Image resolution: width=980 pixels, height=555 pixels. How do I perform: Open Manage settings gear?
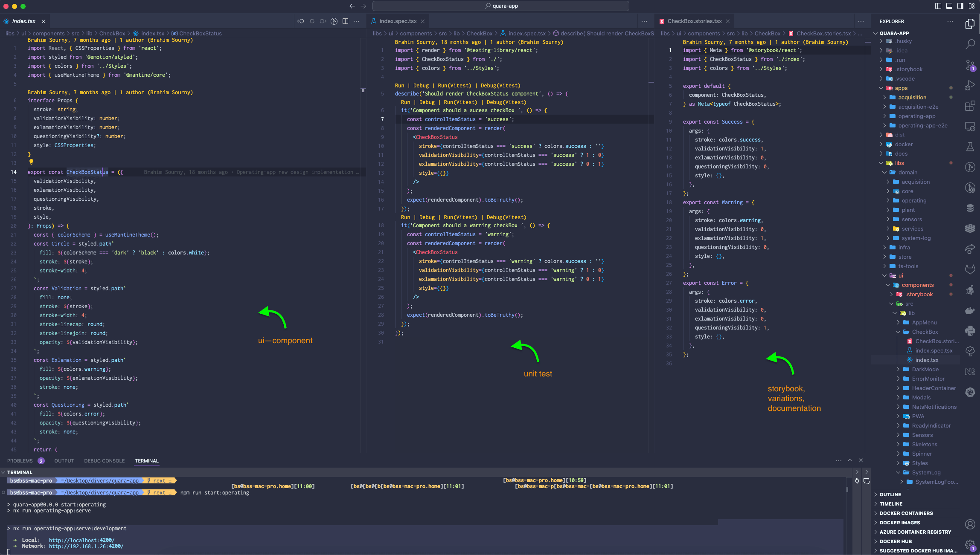click(970, 544)
